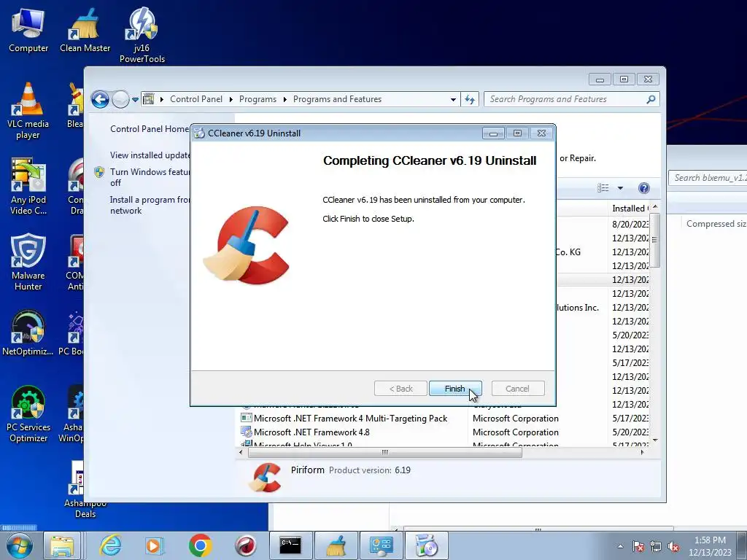Image resolution: width=747 pixels, height=560 pixels.
Task: Open Windows Explorer from the taskbar
Action: (63, 545)
